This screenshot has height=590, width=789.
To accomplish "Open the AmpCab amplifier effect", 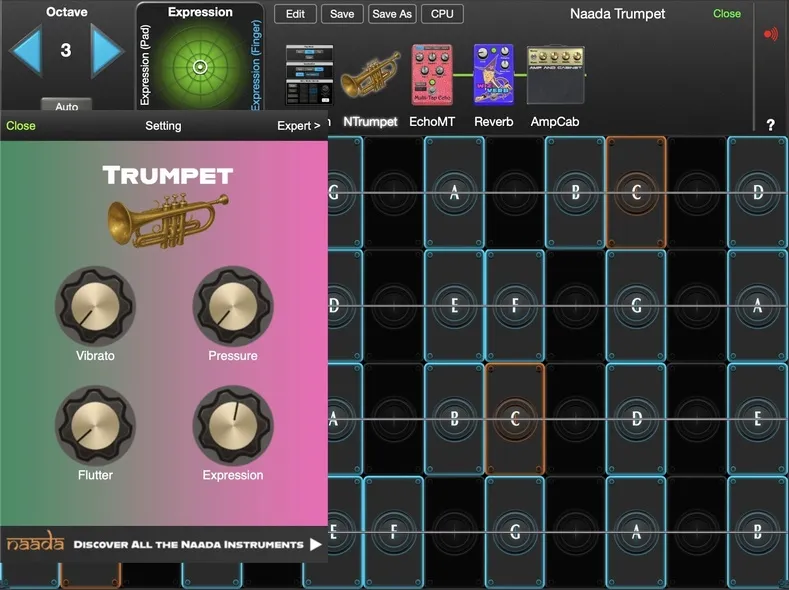I will click(x=556, y=75).
